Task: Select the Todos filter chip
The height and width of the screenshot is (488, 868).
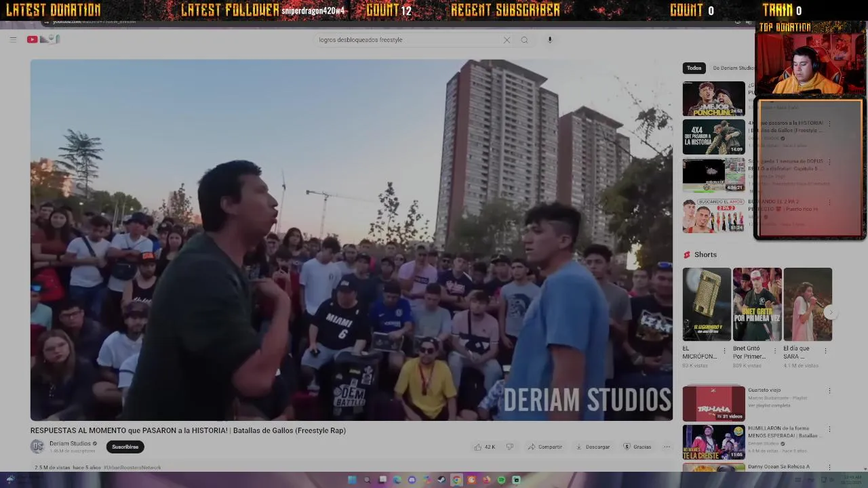Action: coord(694,68)
